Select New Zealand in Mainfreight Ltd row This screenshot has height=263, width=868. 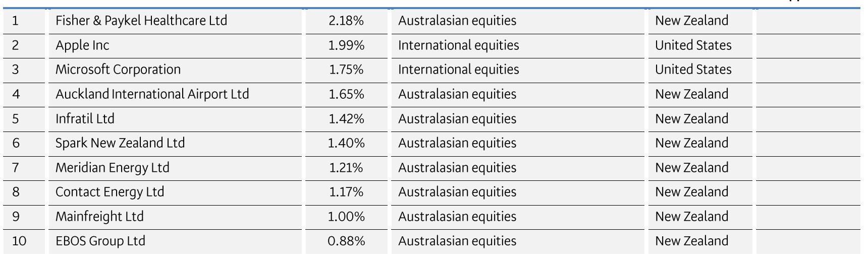[x=691, y=217]
